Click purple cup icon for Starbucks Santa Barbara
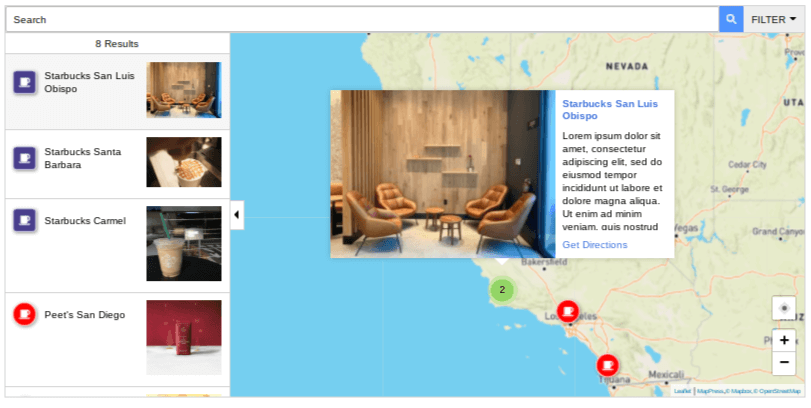This screenshot has width=811, height=408. pyautogui.click(x=25, y=158)
